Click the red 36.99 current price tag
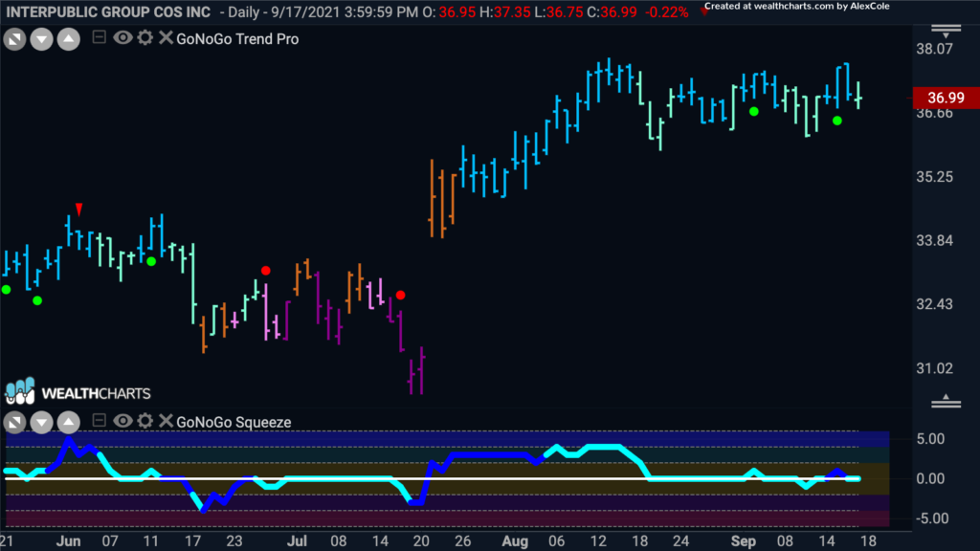This screenshot has width=980, height=551. click(x=945, y=98)
